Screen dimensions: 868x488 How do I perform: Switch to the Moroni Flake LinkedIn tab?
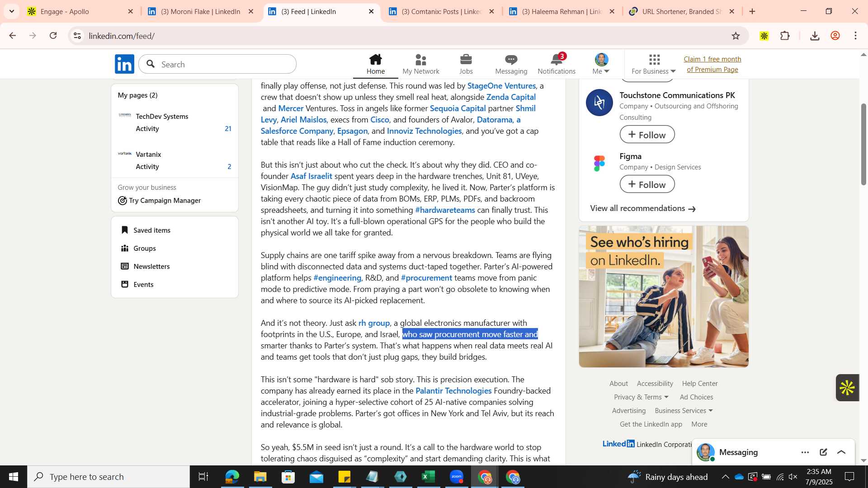pos(201,12)
